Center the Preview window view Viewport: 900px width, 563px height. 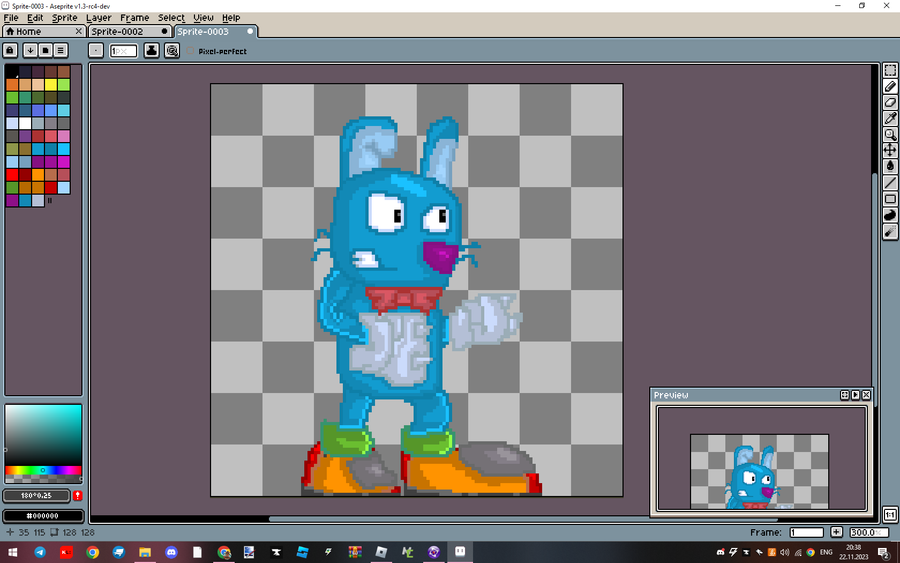[844, 395]
